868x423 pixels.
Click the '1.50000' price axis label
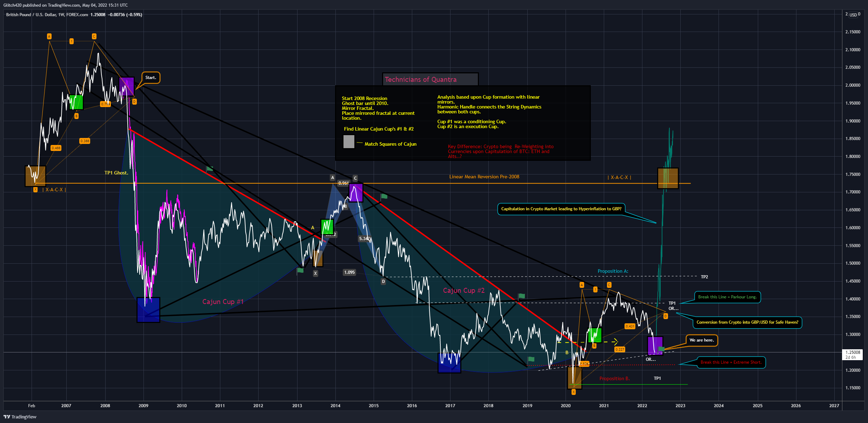click(x=853, y=263)
